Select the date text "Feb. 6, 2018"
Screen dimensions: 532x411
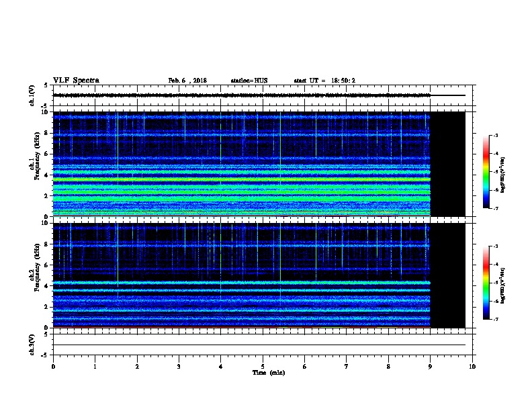[187, 81]
